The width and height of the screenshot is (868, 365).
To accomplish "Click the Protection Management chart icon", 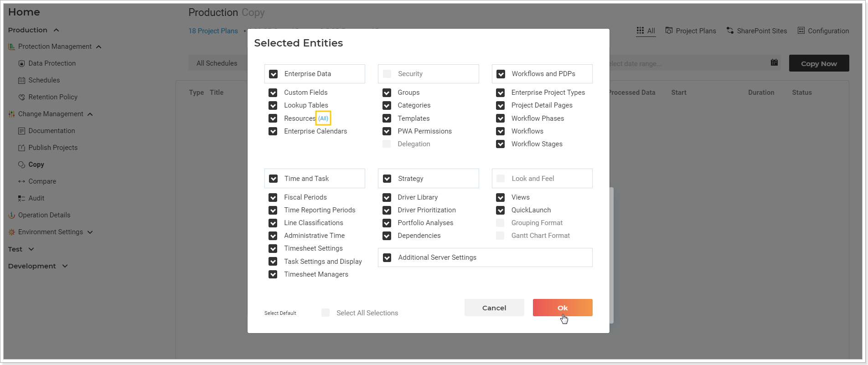I will (x=11, y=46).
